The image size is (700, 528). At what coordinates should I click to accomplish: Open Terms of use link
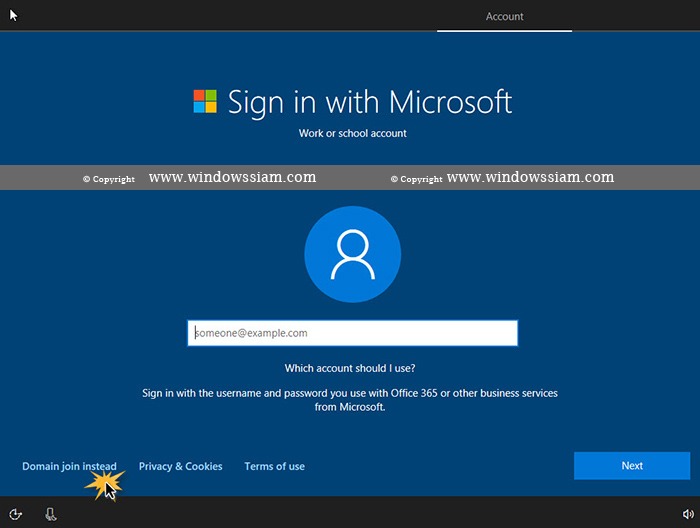[275, 466]
